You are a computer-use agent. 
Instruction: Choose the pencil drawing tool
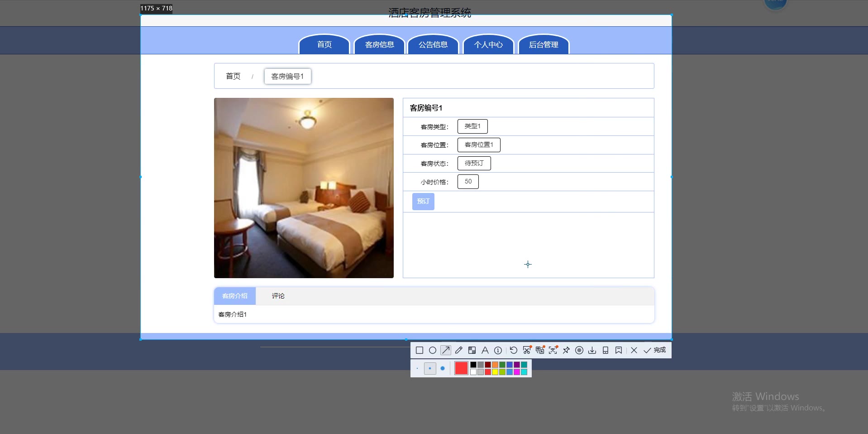pyautogui.click(x=458, y=350)
